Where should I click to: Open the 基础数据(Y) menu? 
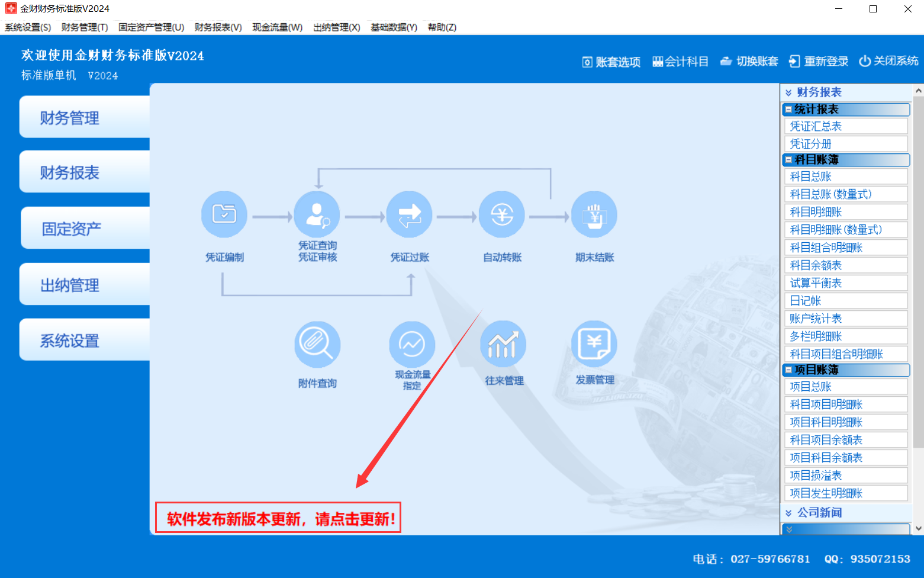(x=394, y=27)
